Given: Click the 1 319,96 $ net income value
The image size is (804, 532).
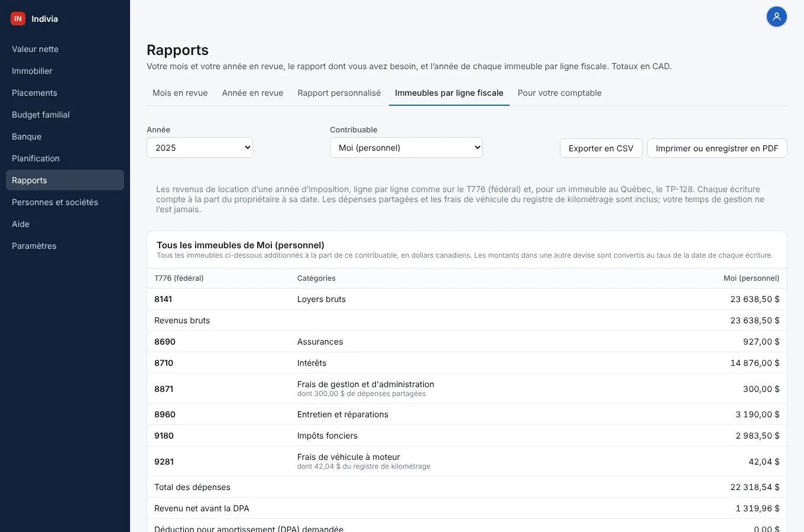Looking at the screenshot, I should pyautogui.click(x=757, y=508).
